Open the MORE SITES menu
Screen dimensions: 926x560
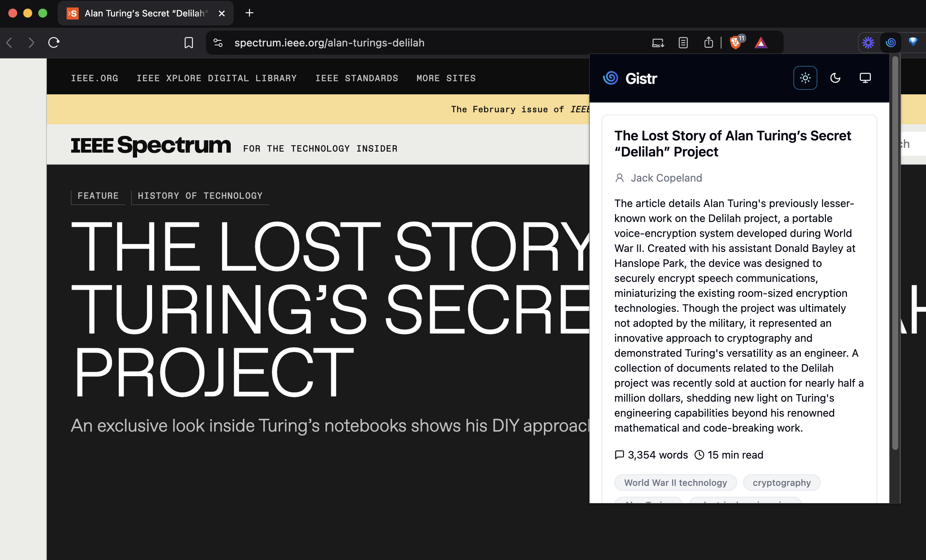446,78
